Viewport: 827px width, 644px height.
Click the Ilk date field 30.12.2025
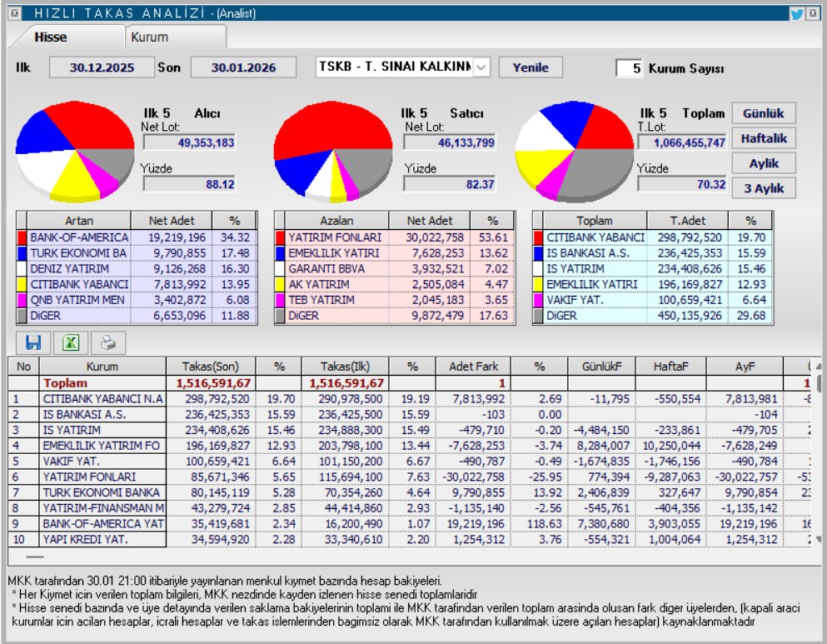pos(102,67)
